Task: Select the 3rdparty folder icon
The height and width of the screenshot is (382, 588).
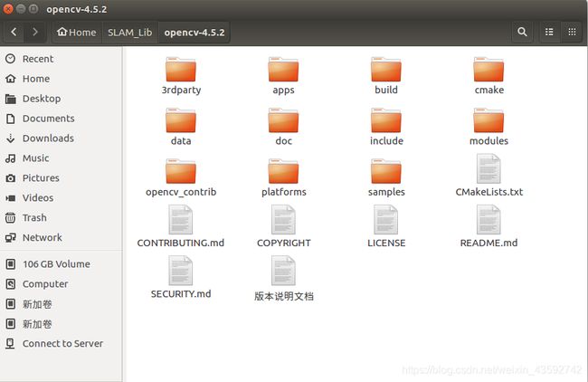Action: pos(181,70)
